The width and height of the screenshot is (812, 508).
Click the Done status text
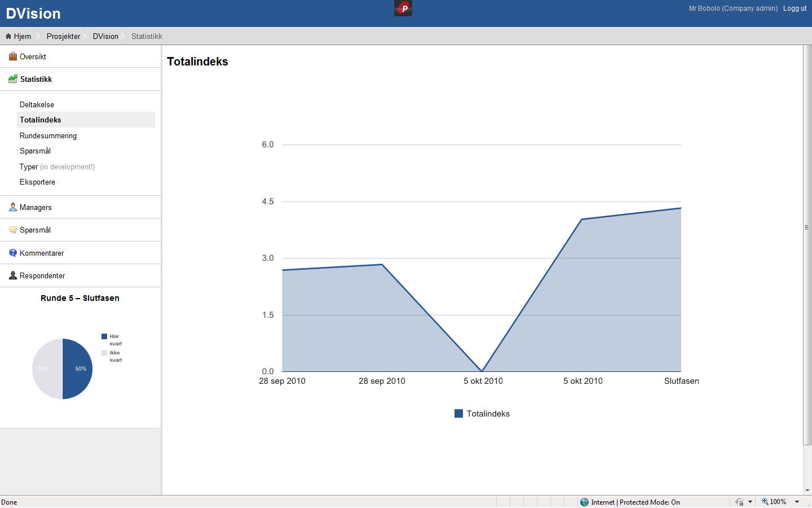[x=9, y=502]
